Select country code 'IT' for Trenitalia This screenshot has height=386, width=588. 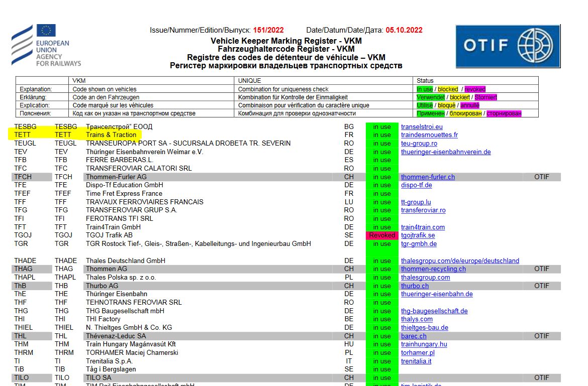(x=349, y=361)
